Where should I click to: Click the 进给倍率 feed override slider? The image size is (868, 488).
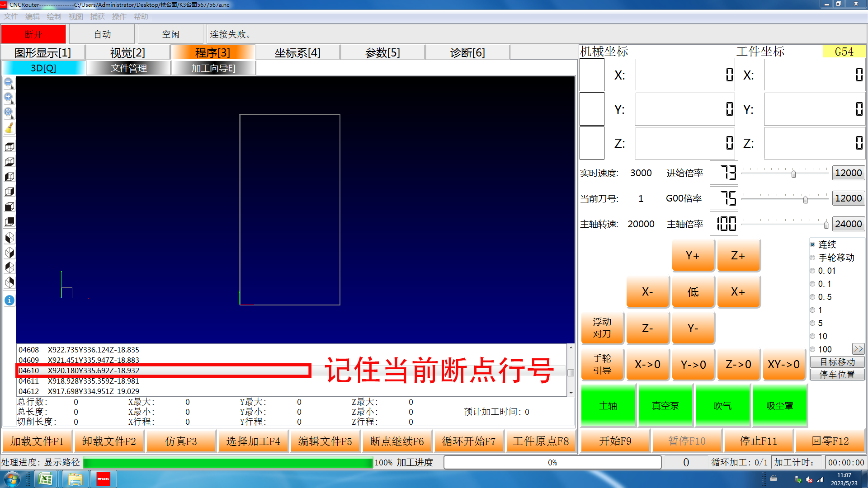[793, 174]
